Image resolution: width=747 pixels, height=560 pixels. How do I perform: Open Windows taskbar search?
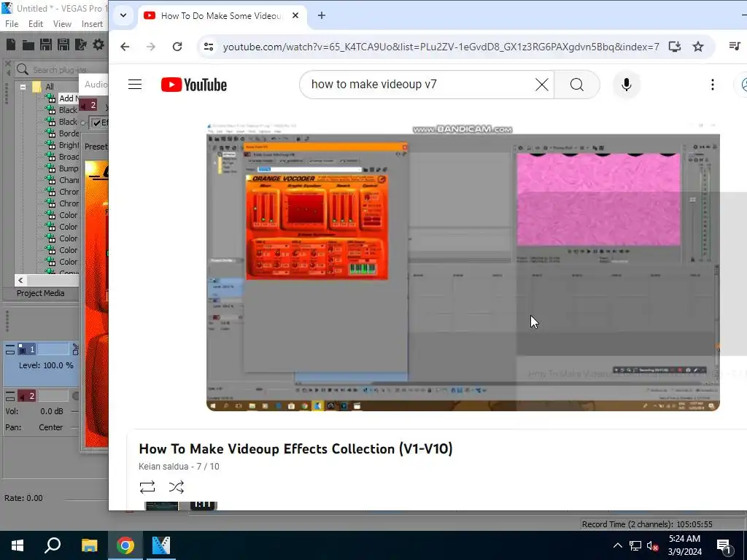coord(53,545)
